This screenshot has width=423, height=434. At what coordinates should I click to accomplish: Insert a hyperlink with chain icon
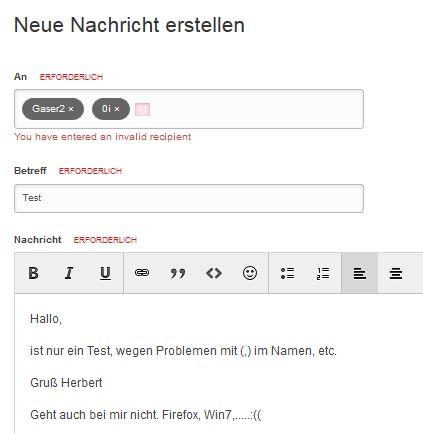pyautogui.click(x=142, y=273)
